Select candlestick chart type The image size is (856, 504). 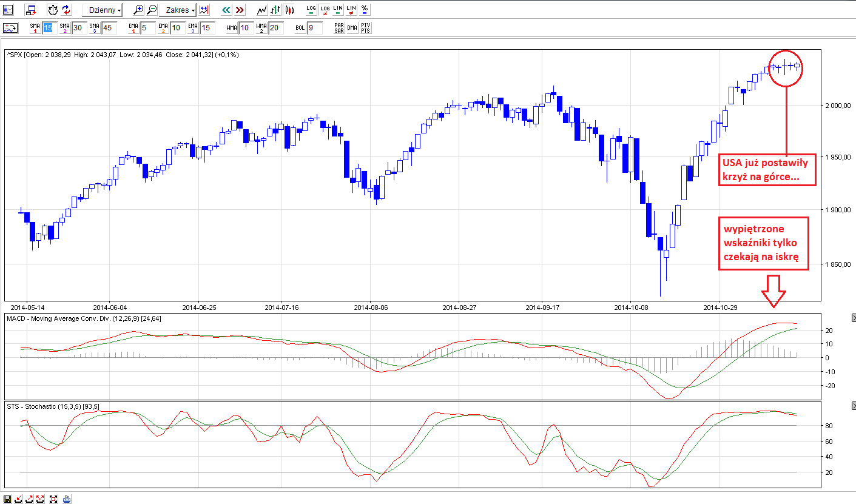tap(289, 10)
